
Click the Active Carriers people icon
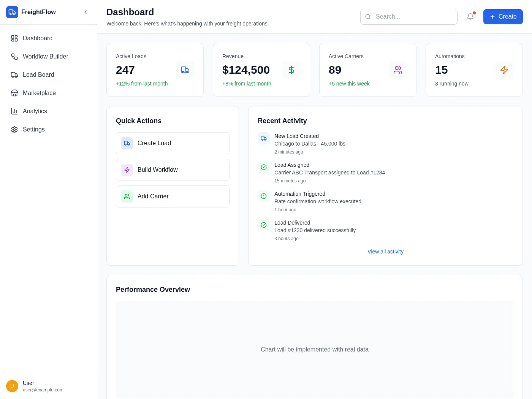click(x=398, y=70)
